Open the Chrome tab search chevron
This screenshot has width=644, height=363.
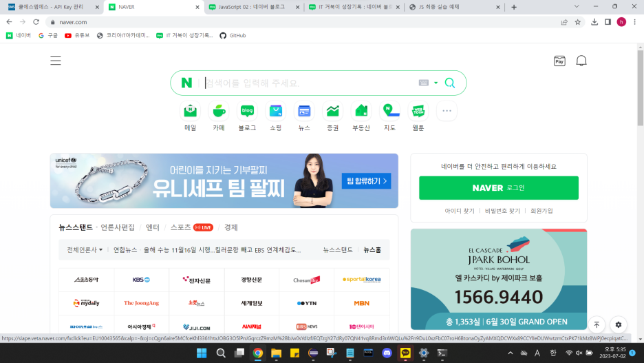tap(577, 7)
